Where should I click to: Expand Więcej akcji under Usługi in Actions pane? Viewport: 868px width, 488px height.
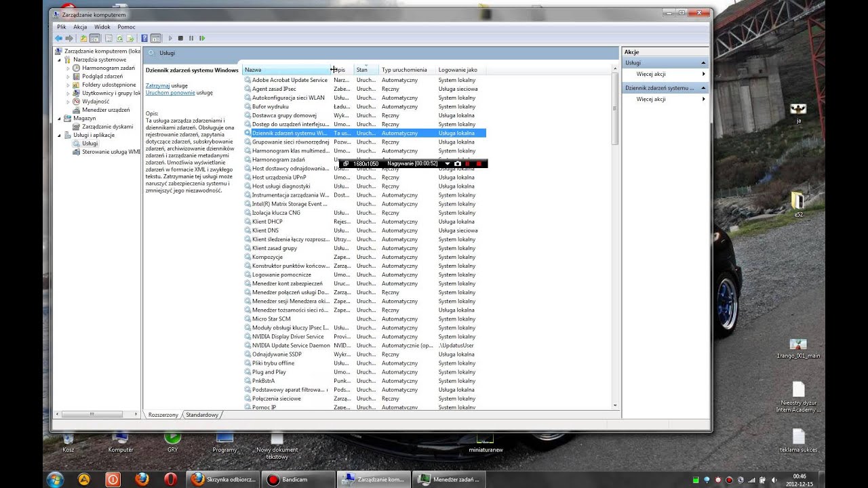coord(650,74)
